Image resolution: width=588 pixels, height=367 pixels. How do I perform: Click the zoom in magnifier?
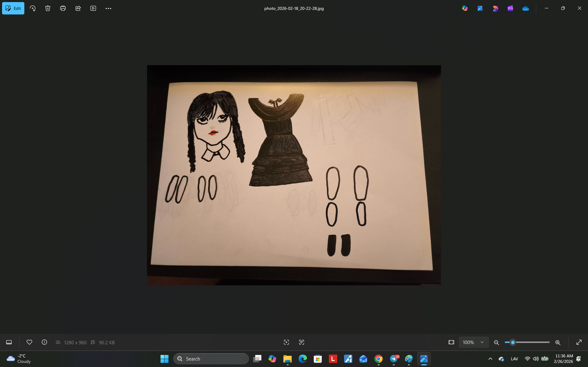(x=558, y=342)
